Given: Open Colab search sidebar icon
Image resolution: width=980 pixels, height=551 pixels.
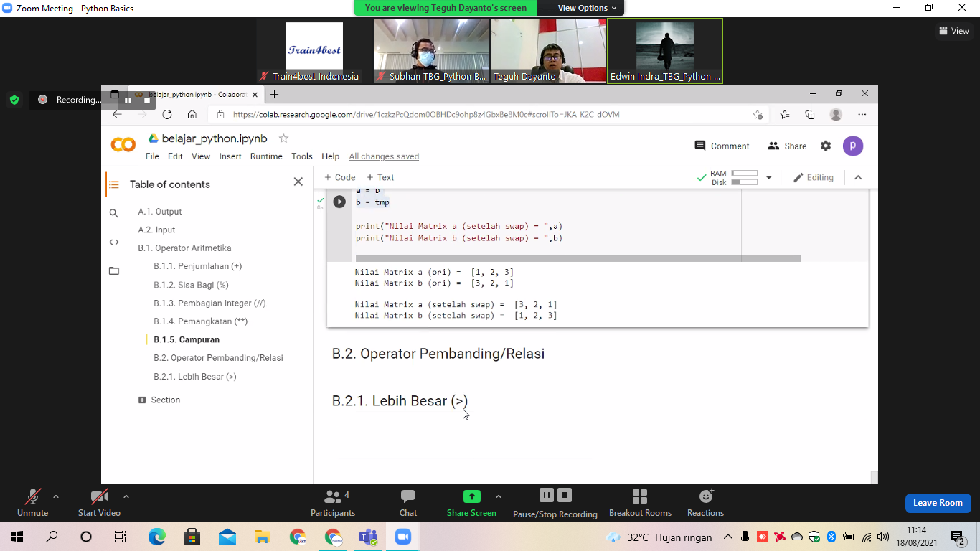Looking at the screenshot, I should [x=114, y=213].
